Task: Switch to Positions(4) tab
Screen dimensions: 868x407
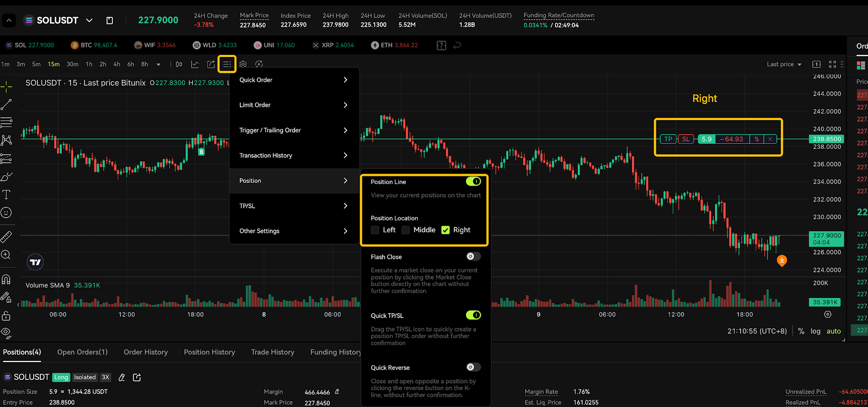Action: (x=22, y=352)
